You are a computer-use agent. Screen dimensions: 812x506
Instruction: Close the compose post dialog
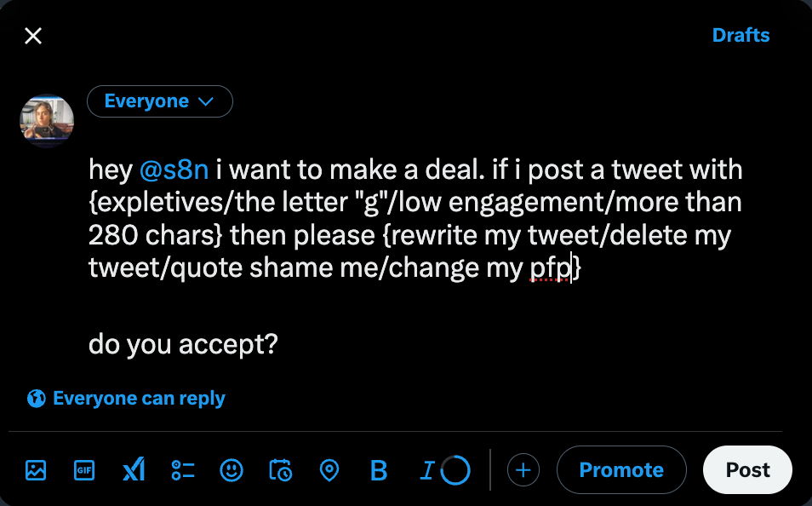33,36
